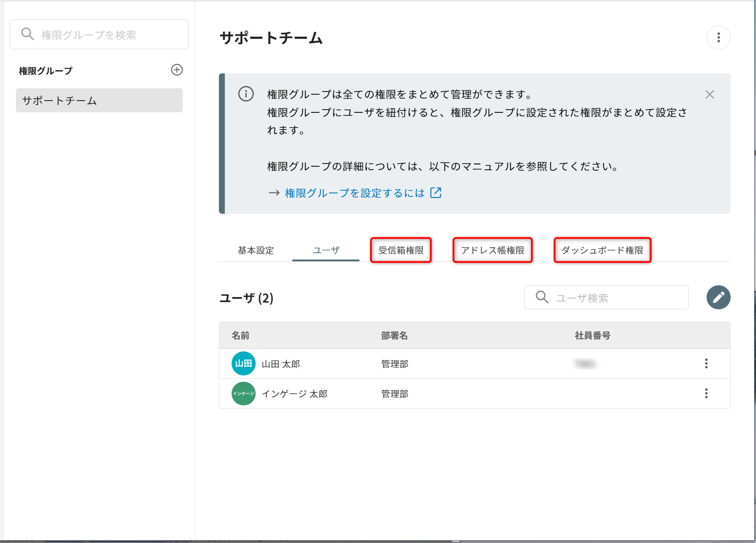The width and height of the screenshot is (756, 543).
Task: Click the インゲージ green avatar icon
Action: pos(243,394)
